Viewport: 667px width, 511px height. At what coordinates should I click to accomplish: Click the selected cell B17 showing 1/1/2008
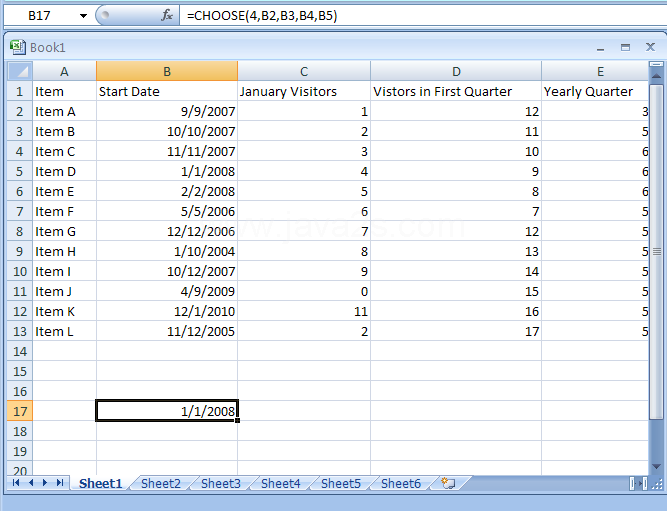point(167,411)
